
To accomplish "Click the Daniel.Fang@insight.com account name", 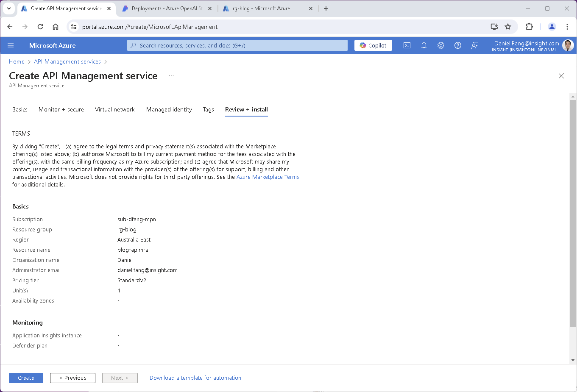I will tap(527, 43).
